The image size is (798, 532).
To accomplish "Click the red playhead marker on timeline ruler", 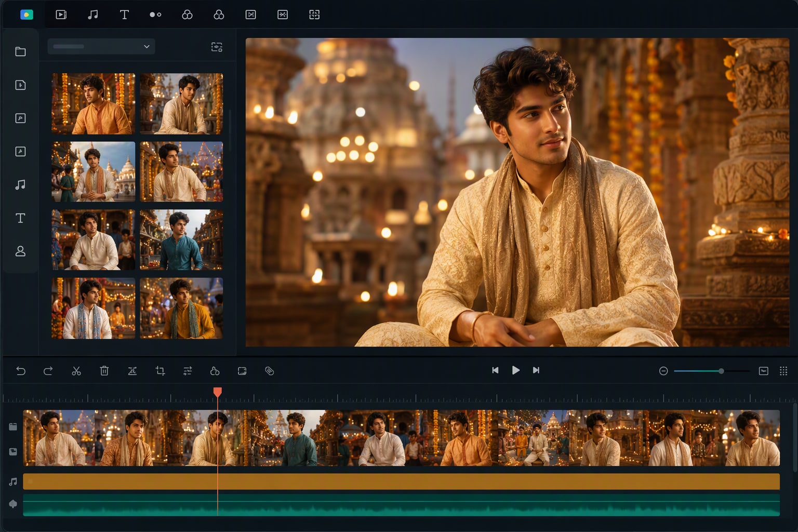I will 218,392.
